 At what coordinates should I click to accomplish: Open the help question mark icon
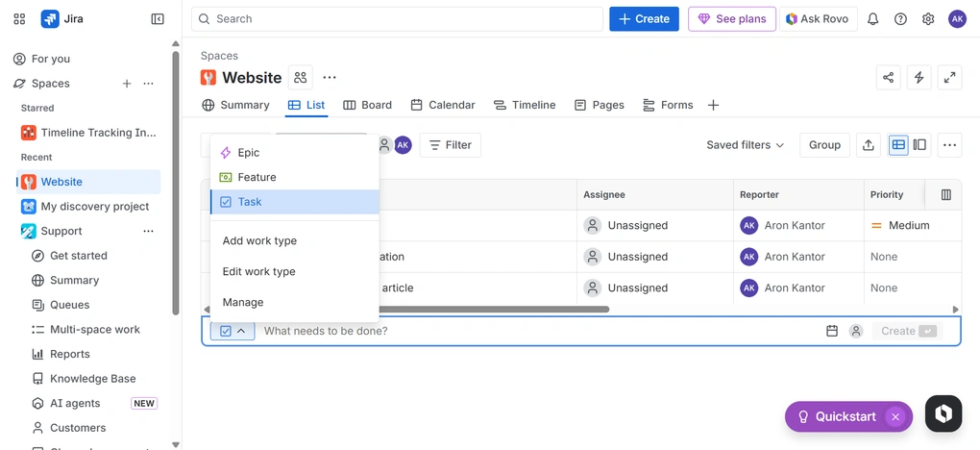coord(900,19)
